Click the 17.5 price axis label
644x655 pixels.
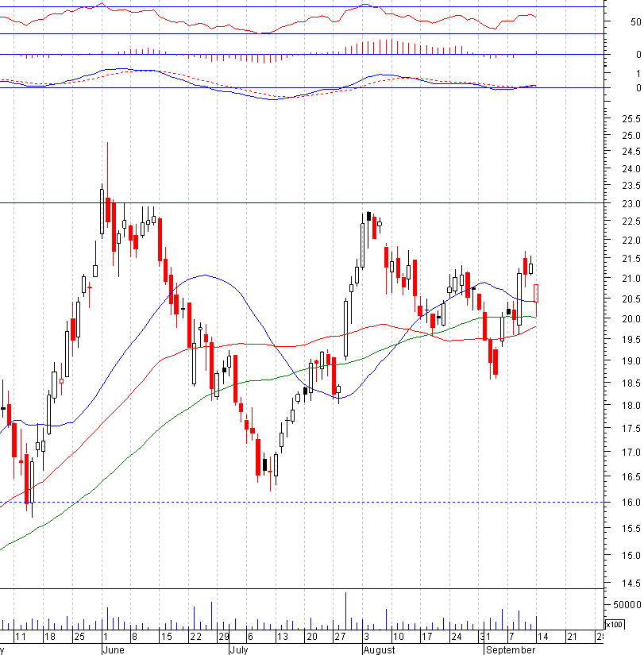[x=631, y=429]
